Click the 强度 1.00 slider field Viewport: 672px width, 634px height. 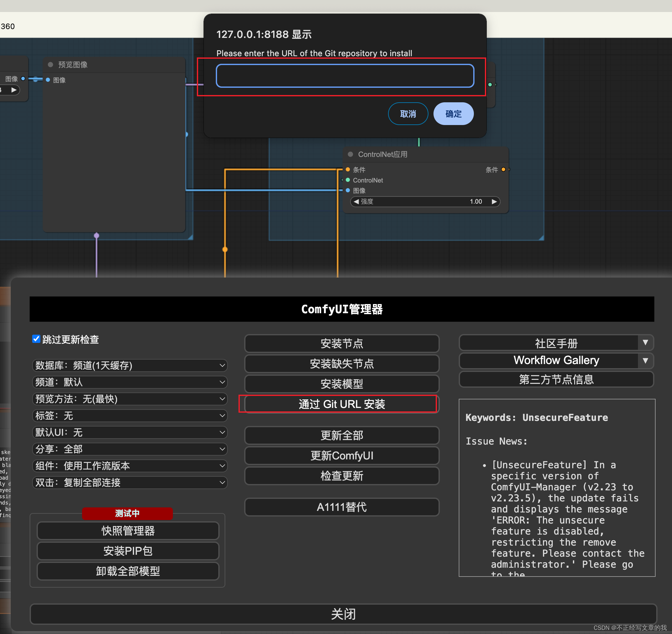425,202
